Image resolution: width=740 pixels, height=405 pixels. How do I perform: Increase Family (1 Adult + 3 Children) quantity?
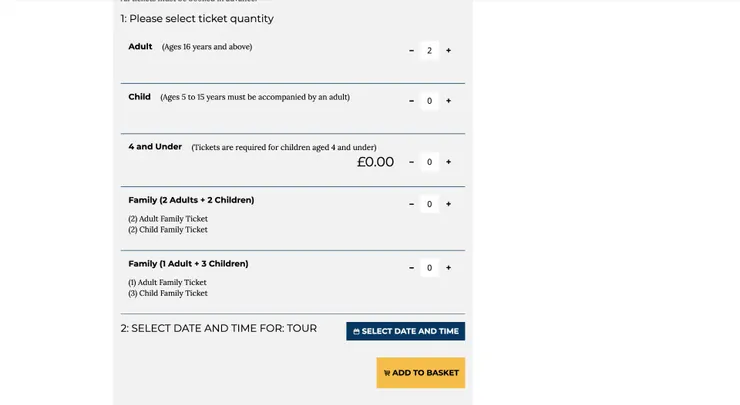[x=448, y=268]
